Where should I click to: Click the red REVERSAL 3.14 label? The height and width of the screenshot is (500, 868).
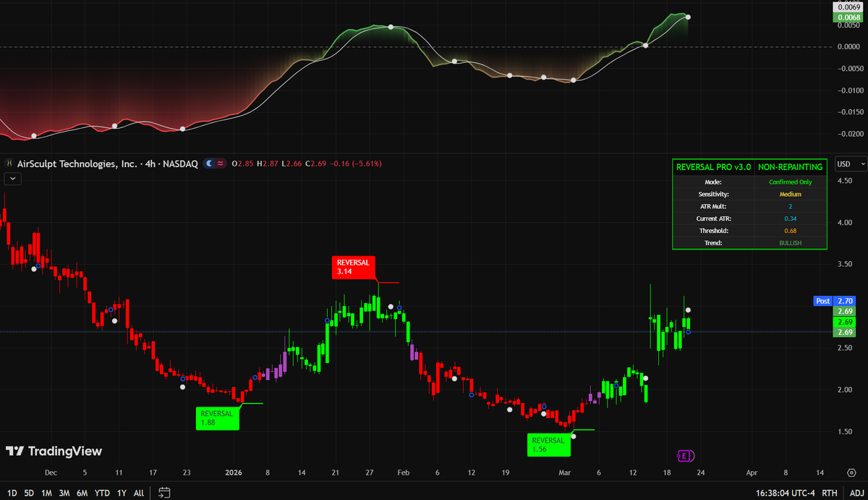[354, 267]
